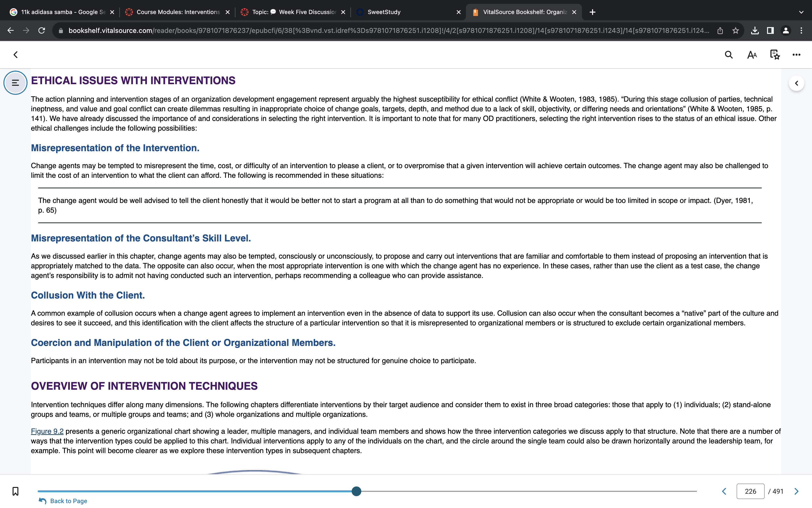The width and height of the screenshot is (812, 508).
Task: Close the Week Five Discussion tab
Action: (343, 12)
